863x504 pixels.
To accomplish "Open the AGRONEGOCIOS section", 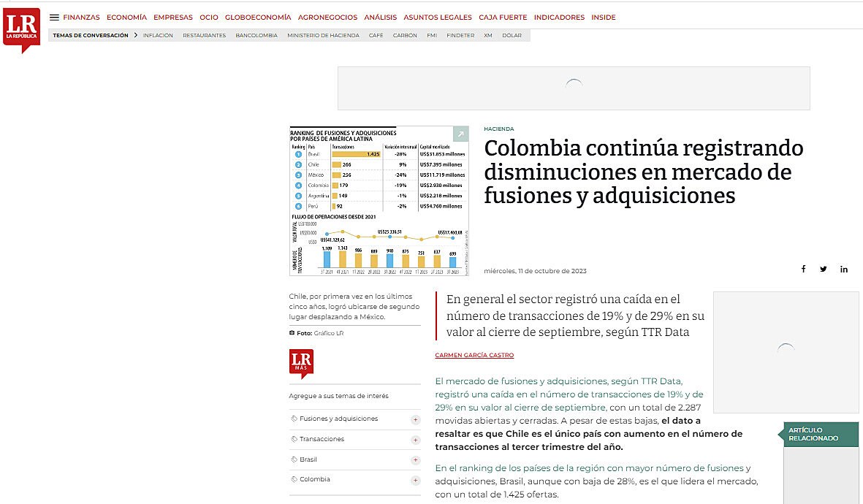I will tap(327, 18).
